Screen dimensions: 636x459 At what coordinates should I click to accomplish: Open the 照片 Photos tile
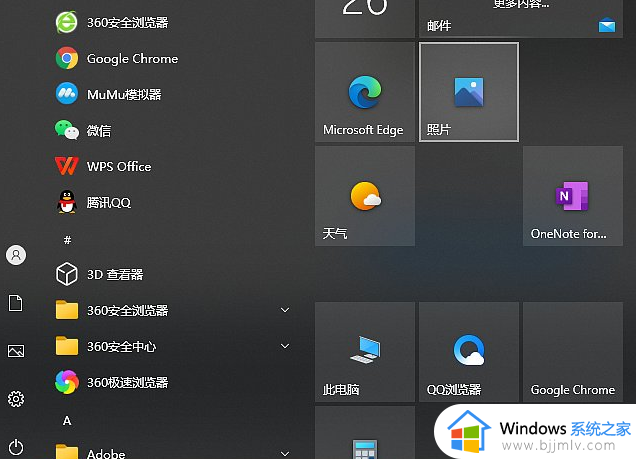(x=469, y=92)
